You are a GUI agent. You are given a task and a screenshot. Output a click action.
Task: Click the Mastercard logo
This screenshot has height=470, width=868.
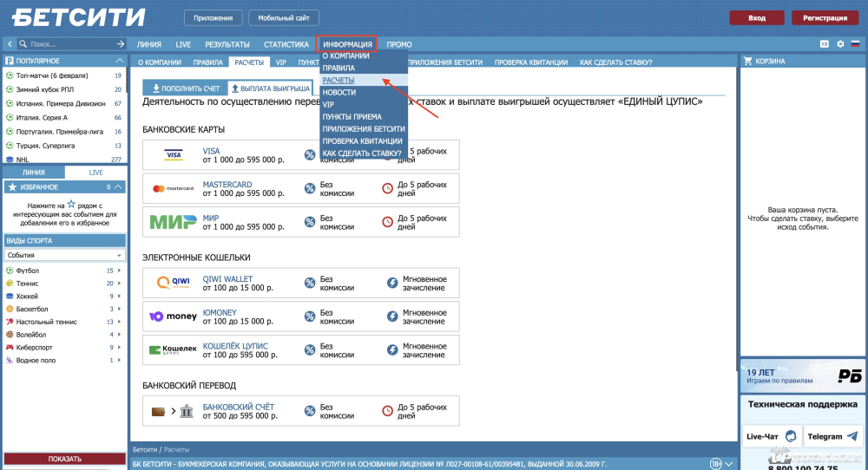pyautogui.click(x=174, y=188)
